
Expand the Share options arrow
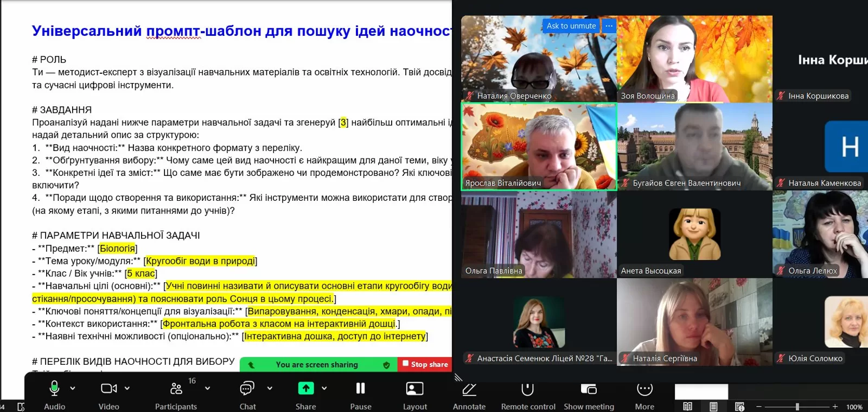point(324,388)
